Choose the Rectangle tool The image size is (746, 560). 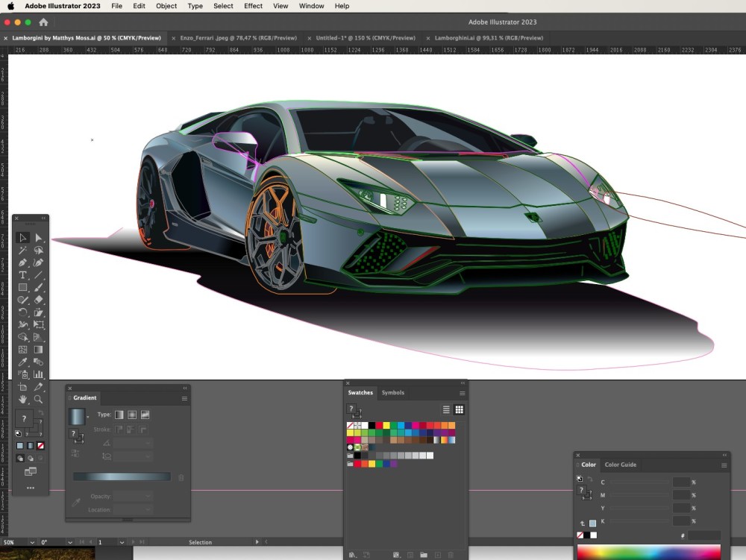point(22,287)
